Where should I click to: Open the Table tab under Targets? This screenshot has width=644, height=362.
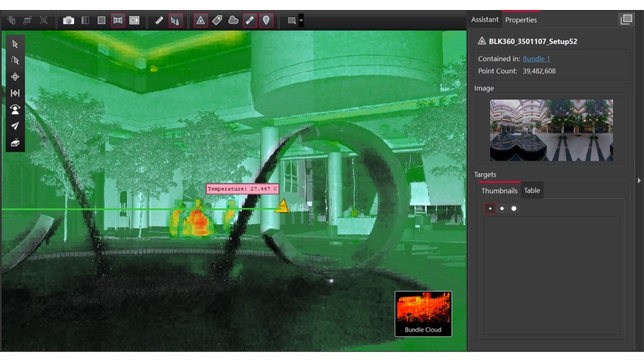pyautogui.click(x=532, y=191)
